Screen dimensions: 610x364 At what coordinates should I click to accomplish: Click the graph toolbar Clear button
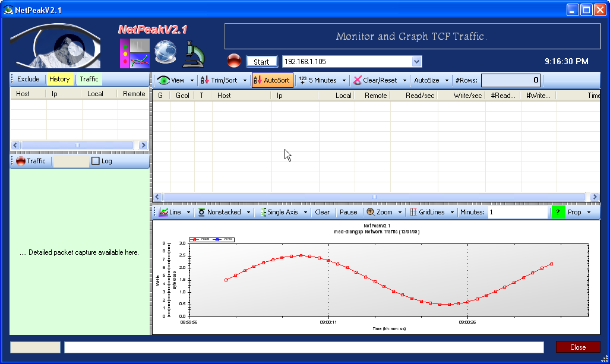tap(322, 212)
